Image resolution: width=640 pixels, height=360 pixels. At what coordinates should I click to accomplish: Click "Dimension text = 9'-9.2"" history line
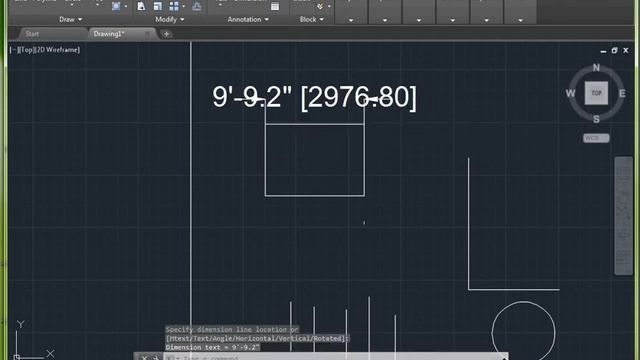(213, 347)
